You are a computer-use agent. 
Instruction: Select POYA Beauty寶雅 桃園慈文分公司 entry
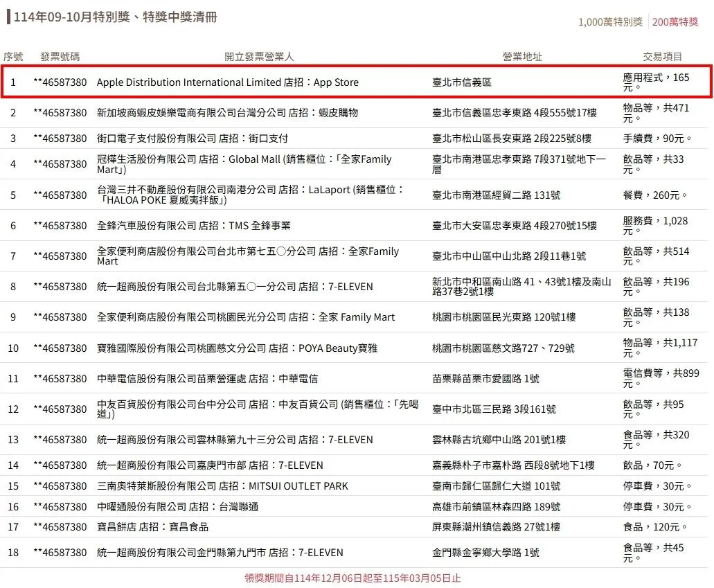238,348
